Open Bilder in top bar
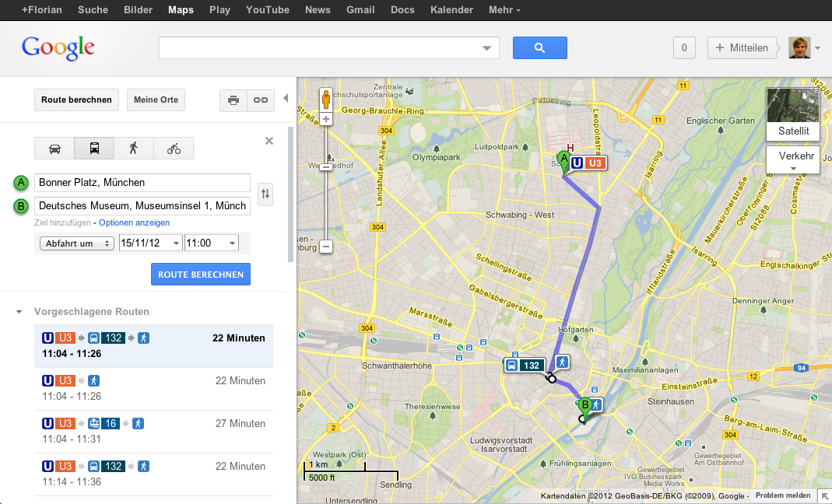 coord(138,9)
